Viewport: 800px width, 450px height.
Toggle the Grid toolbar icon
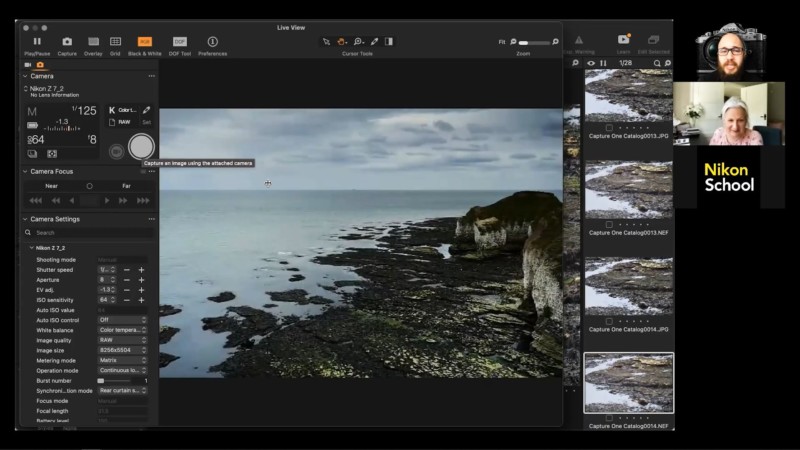pyautogui.click(x=115, y=41)
